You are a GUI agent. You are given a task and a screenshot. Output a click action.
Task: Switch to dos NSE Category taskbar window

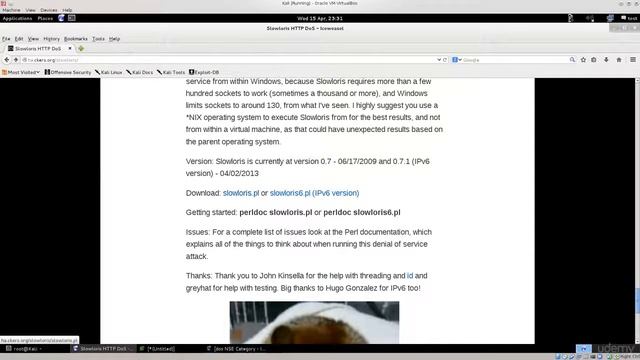(x=237, y=349)
